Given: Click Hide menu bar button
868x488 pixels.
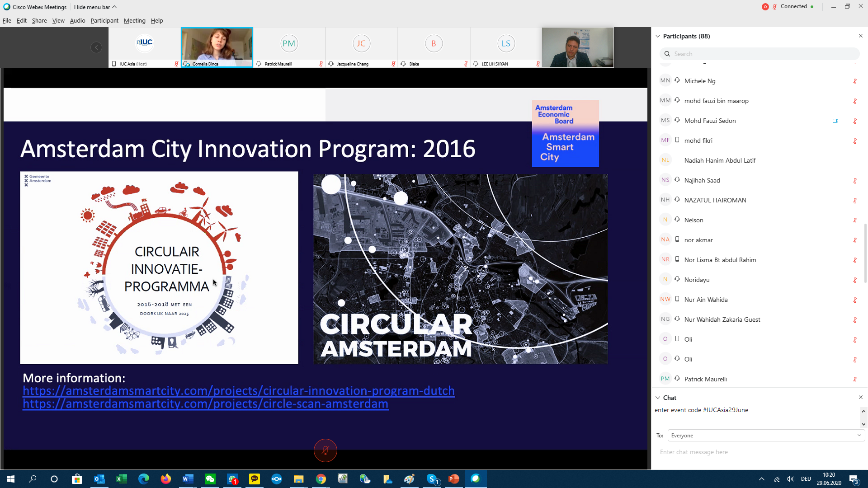Looking at the screenshot, I should [95, 7].
